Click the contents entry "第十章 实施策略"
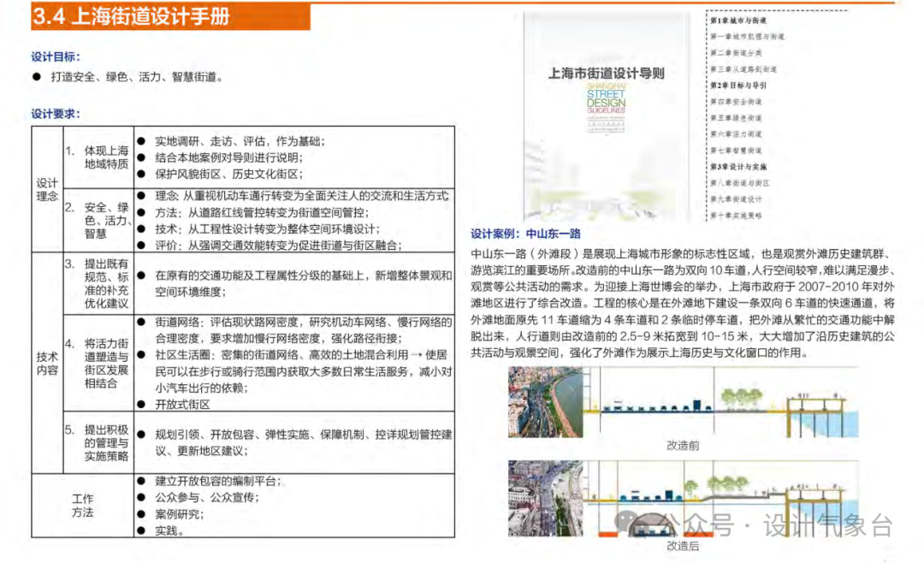 click(736, 215)
